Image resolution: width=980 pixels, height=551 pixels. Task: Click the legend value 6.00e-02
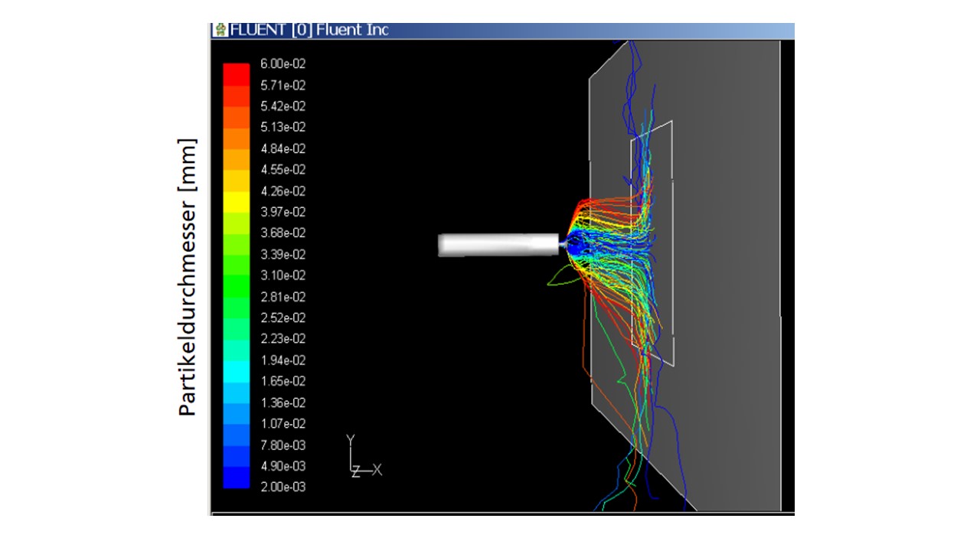[283, 64]
